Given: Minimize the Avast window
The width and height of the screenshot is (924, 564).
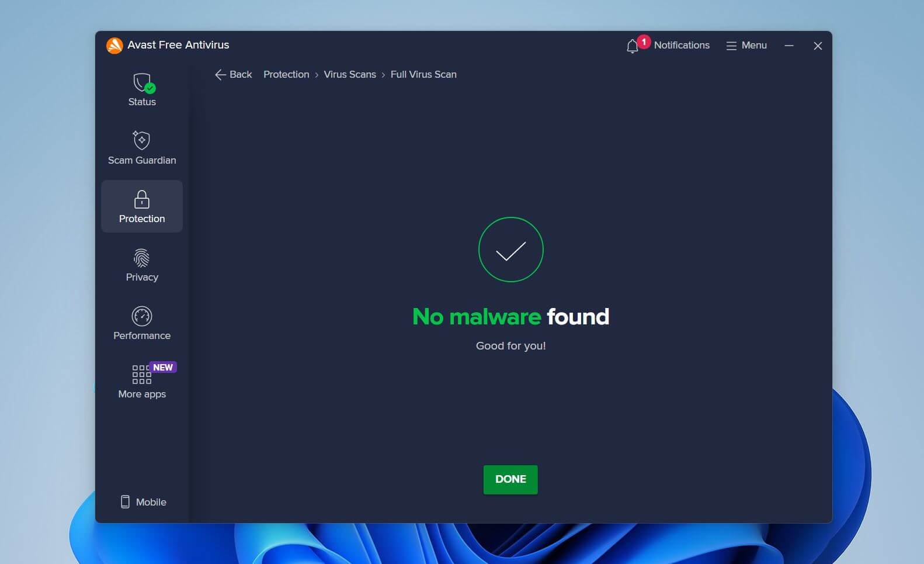Looking at the screenshot, I should point(789,46).
